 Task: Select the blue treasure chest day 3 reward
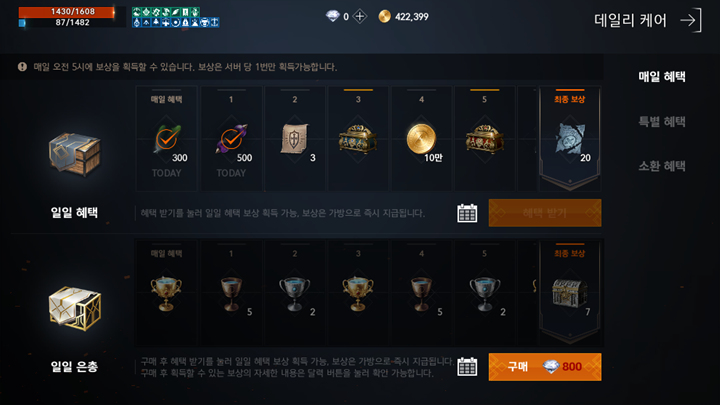click(x=358, y=138)
